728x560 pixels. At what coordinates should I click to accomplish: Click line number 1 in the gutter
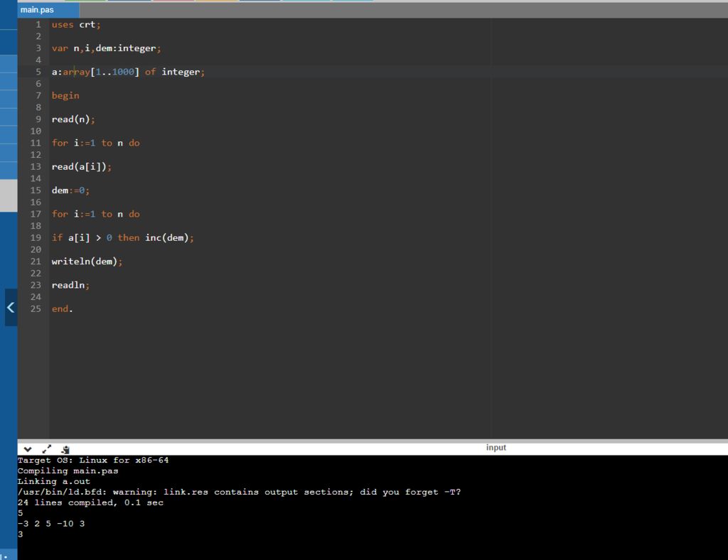point(38,25)
